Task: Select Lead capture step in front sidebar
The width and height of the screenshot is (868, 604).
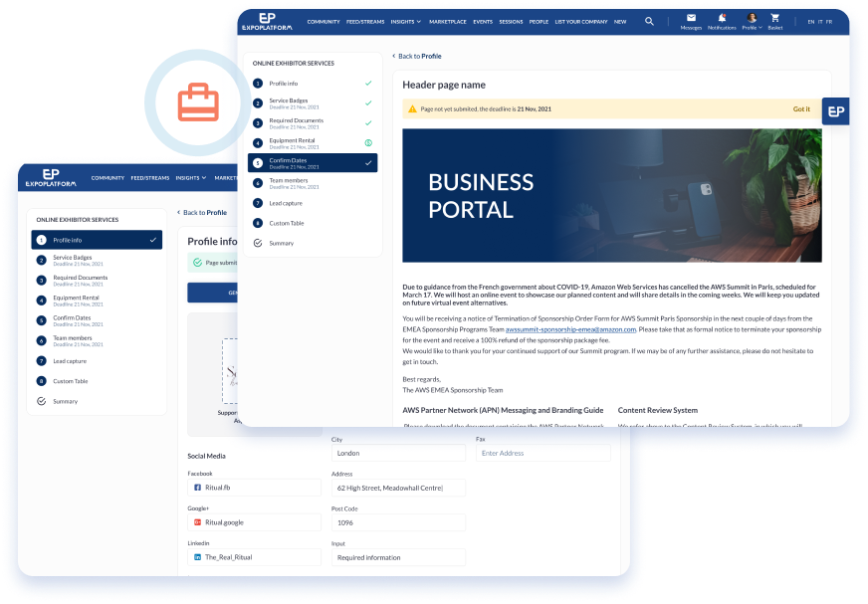Action: point(313,203)
